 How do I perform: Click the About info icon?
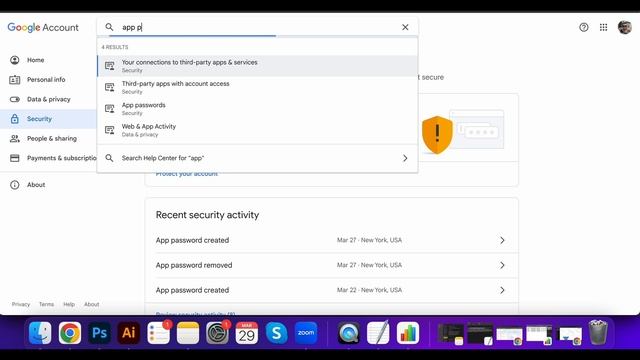(x=15, y=185)
